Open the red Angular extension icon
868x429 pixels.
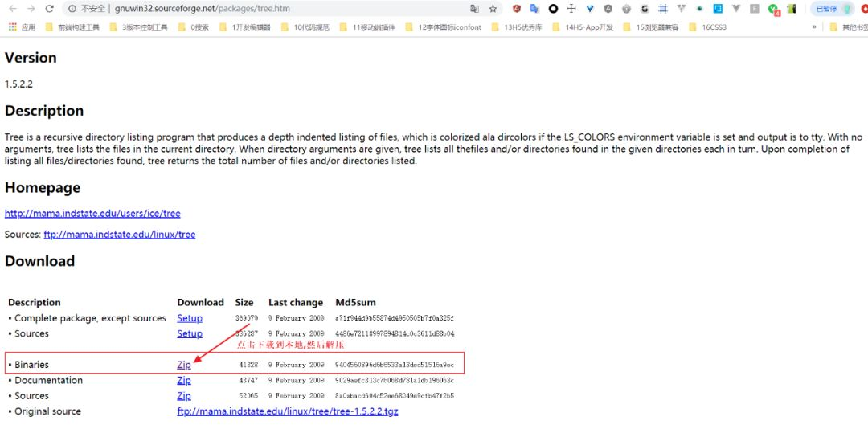(x=517, y=9)
